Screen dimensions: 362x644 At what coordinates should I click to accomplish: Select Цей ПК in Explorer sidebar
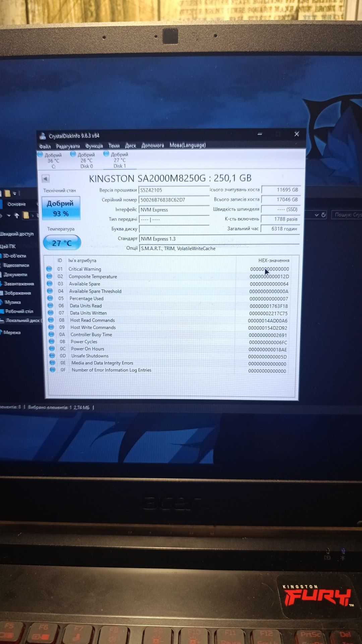click(x=8, y=247)
